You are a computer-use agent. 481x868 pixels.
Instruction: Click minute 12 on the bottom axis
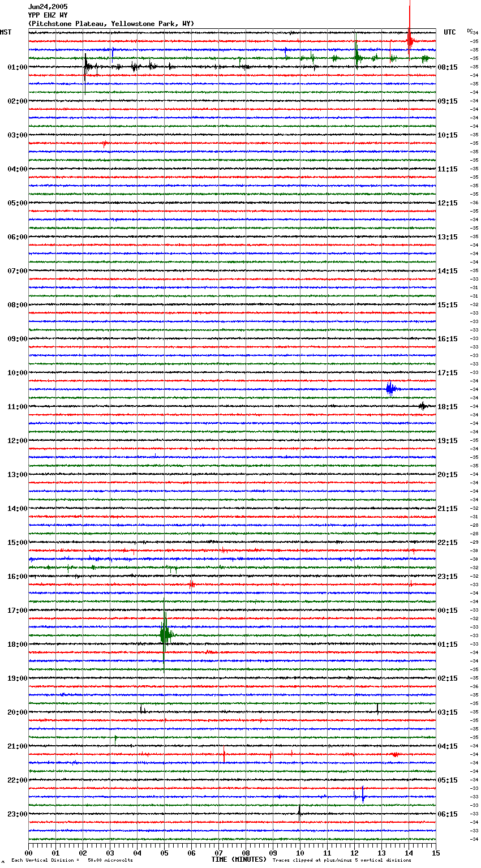click(354, 853)
